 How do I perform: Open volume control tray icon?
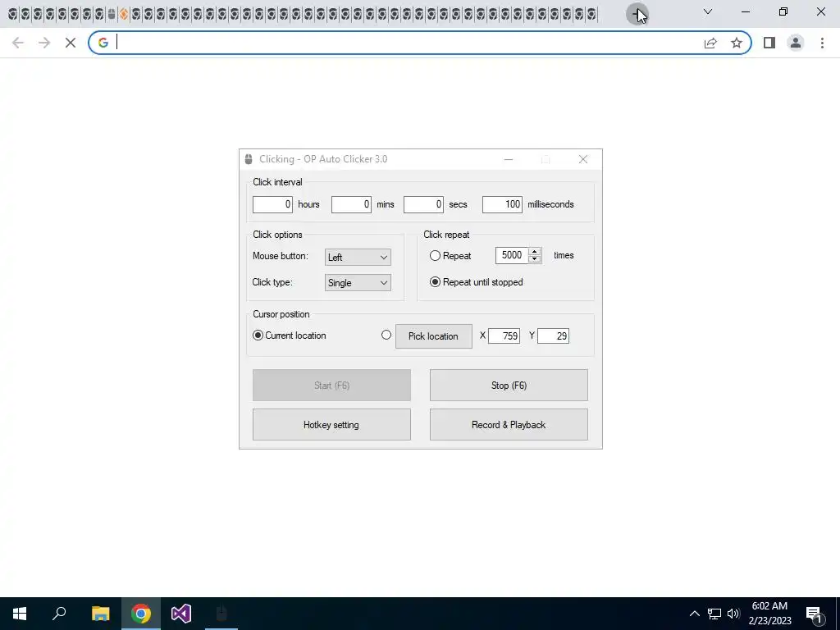pos(733,614)
